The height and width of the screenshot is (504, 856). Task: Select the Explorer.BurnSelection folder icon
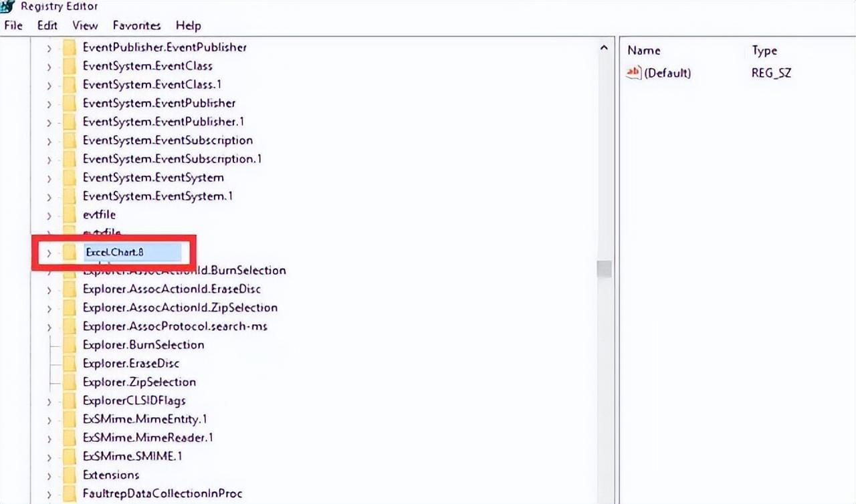point(70,345)
